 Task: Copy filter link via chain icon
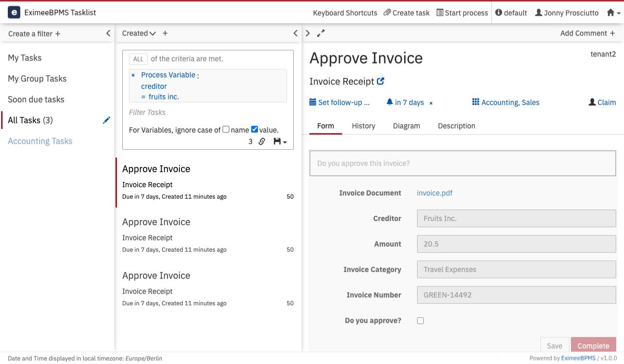pyautogui.click(x=262, y=141)
